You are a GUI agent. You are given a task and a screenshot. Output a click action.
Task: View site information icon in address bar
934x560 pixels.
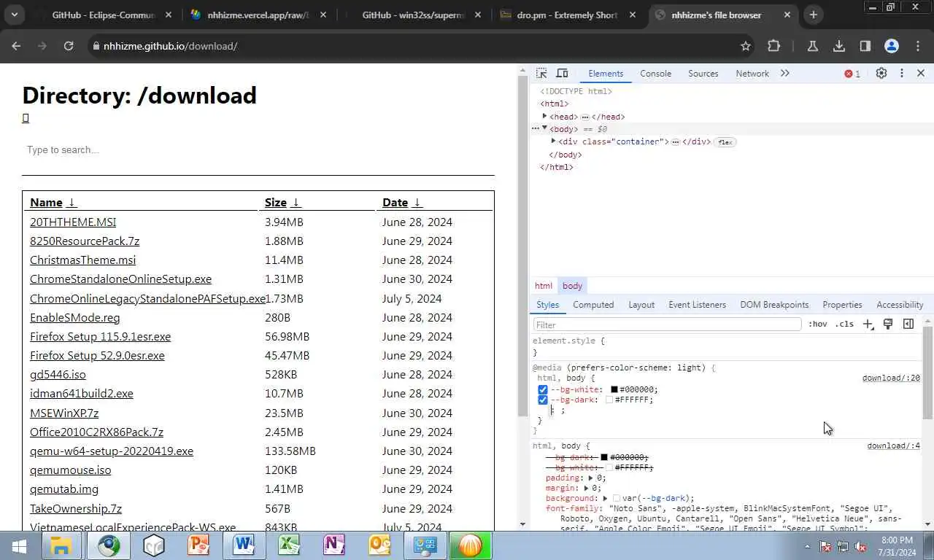96,46
